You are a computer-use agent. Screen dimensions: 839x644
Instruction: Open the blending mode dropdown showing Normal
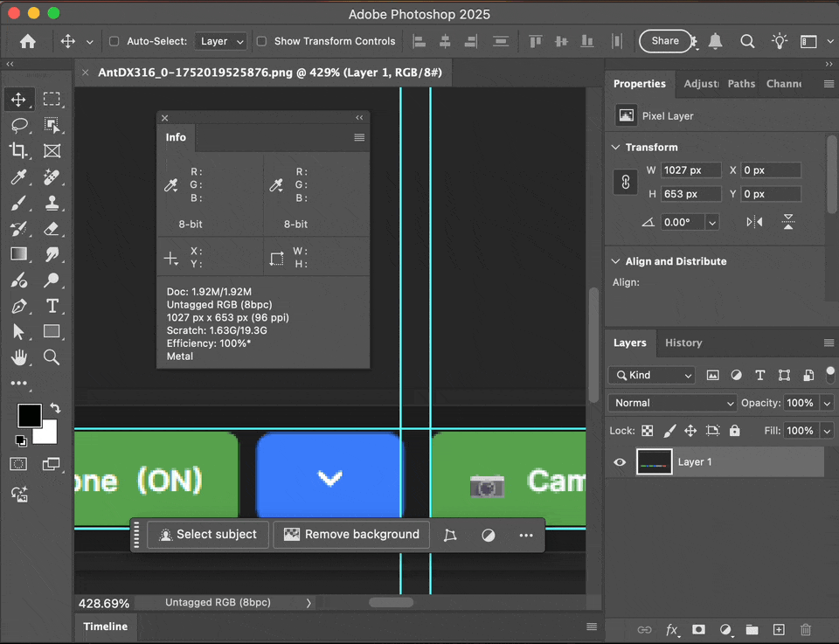tap(671, 403)
